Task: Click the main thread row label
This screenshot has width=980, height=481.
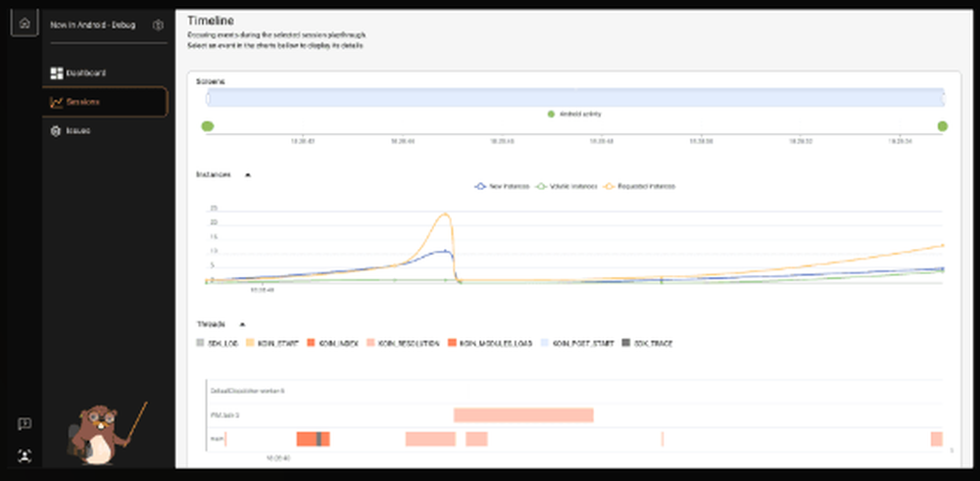Action: pos(217,439)
